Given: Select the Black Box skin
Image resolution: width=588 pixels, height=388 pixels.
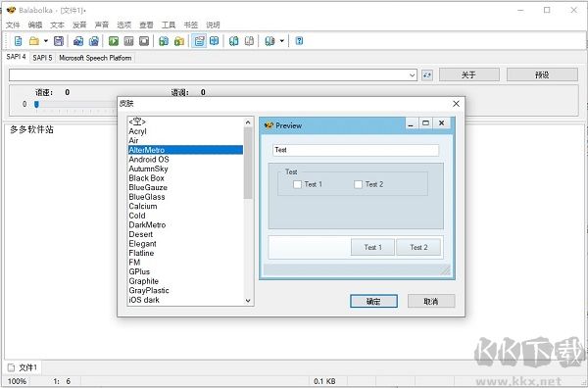Looking at the screenshot, I should point(185,178).
